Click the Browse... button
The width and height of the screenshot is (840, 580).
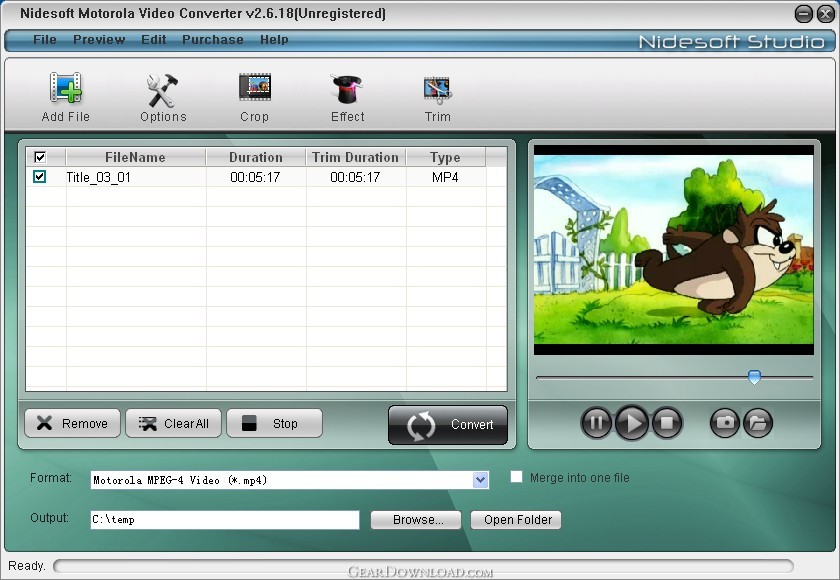(x=416, y=519)
